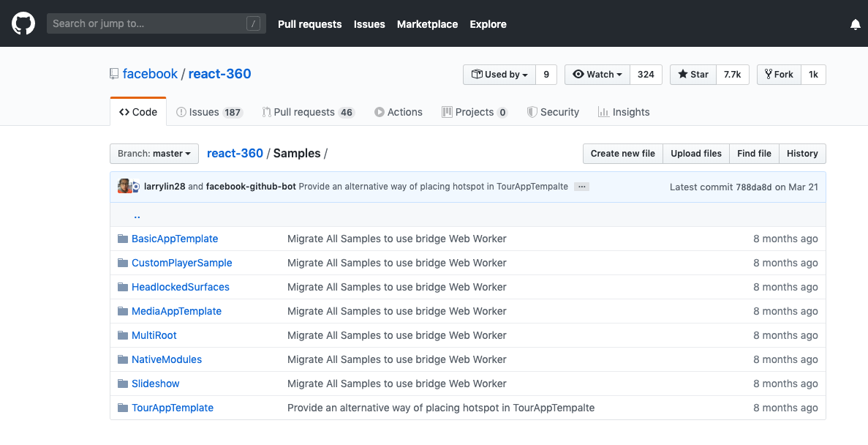868x445 pixels.
Task: Expand the truncated commit message with the ellipsis
Action: (x=581, y=186)
